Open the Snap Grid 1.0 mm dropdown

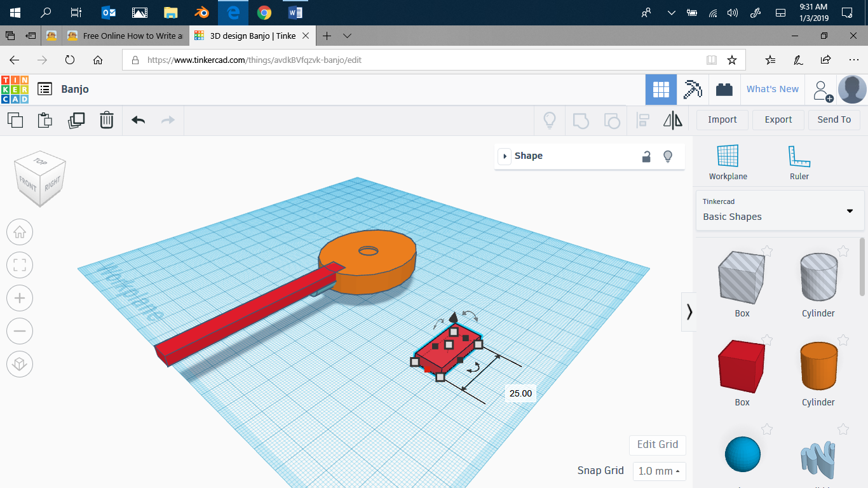pyautogui.click(x=660, y=471)
